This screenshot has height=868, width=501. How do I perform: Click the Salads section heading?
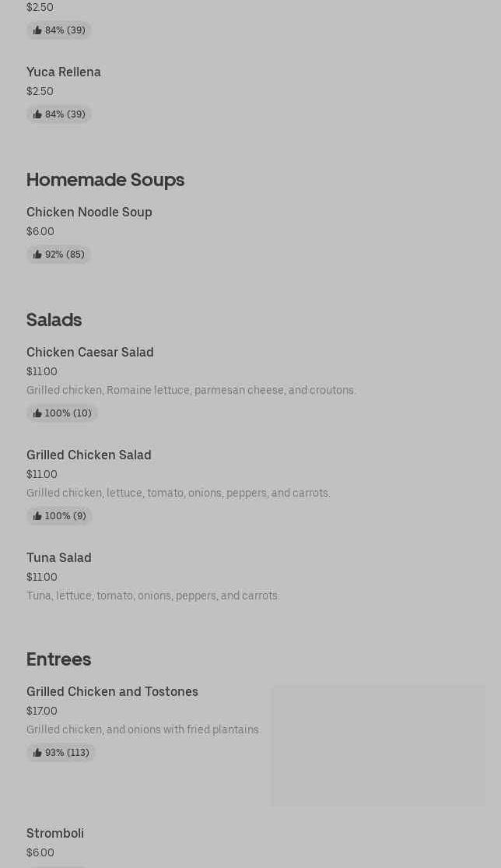pos(54,320)
